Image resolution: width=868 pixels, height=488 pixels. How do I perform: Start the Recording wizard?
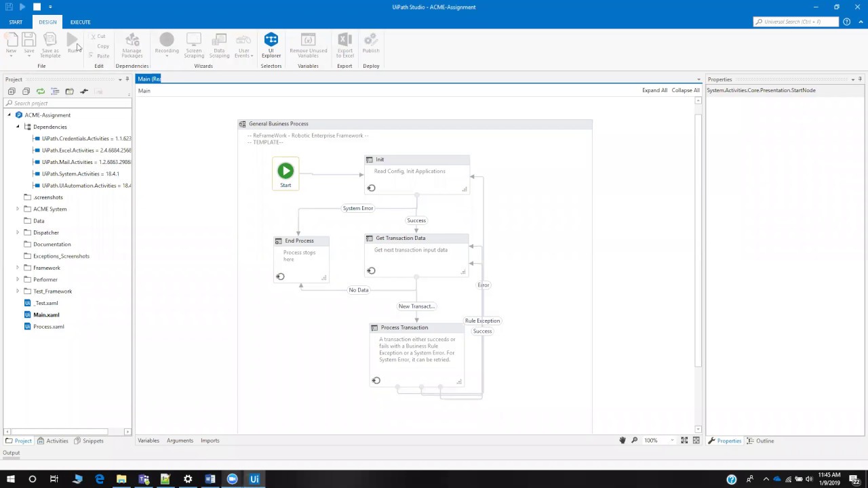166,45
